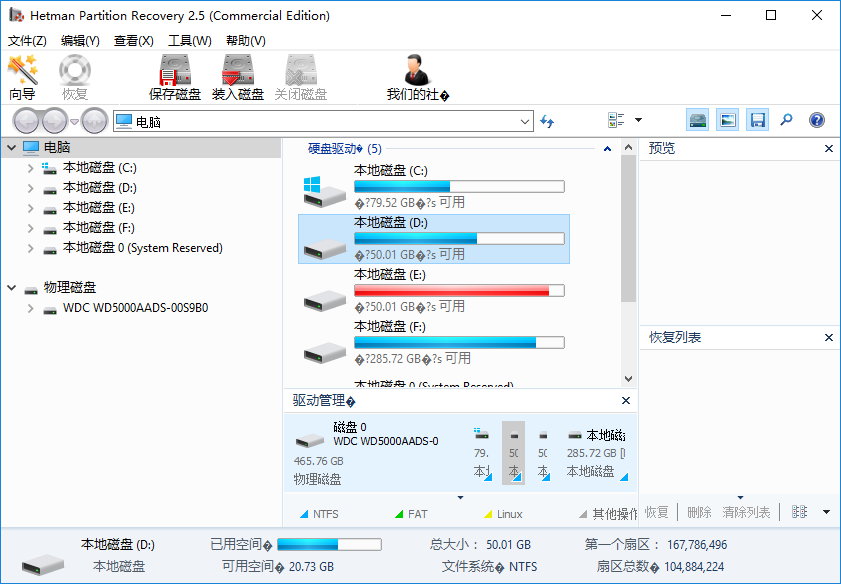Click the recovery list view options icon

799,512
